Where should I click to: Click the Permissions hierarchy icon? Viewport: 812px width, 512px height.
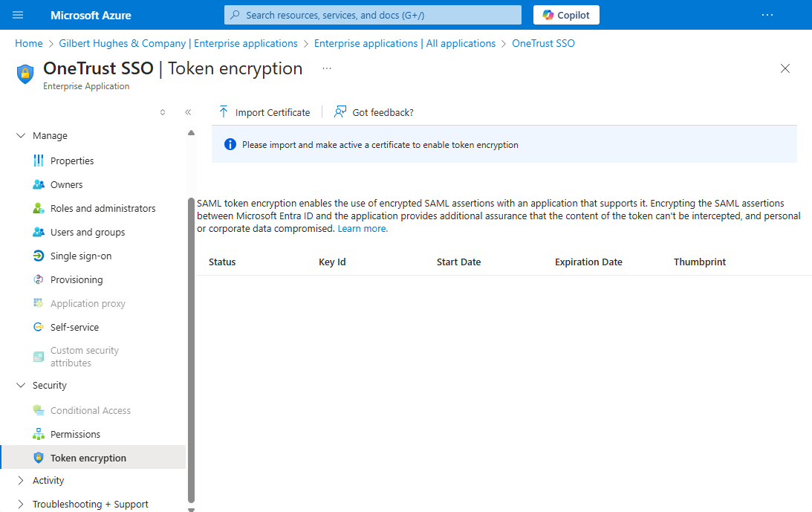point(39,434)
